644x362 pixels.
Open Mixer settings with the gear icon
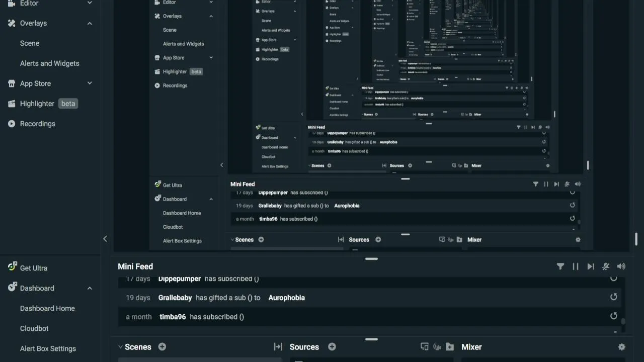622,347
